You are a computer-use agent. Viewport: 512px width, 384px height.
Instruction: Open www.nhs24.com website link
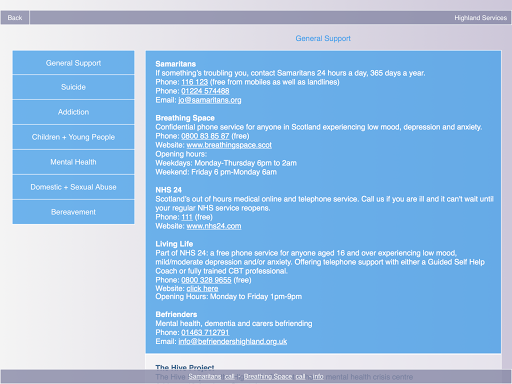click(x=214, y=226)
